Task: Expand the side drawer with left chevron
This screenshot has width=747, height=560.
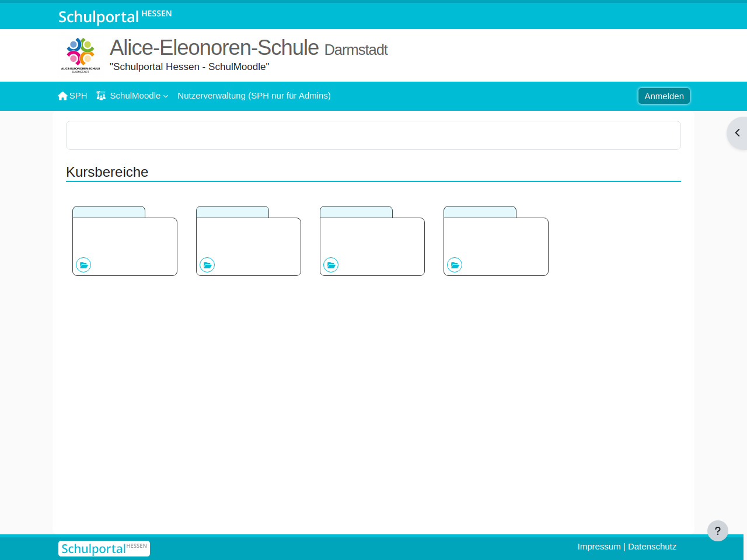Action: coord(737,133)
